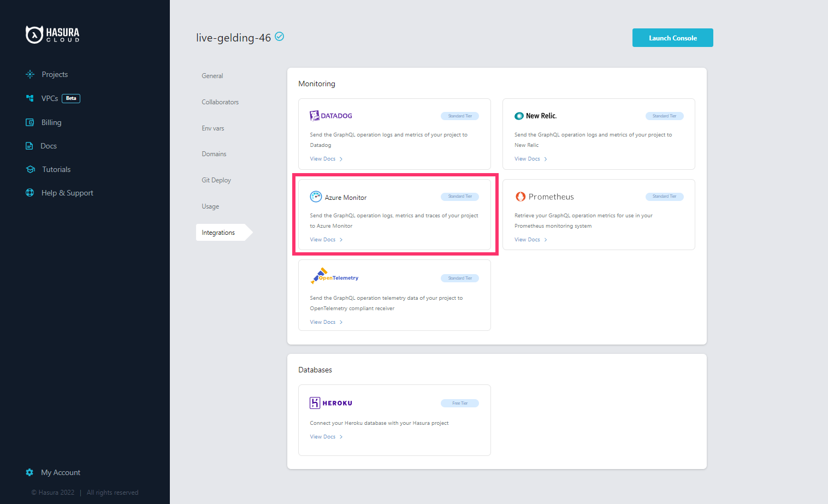Open Azure Monitor View Docs link

pyautogui.click(x=322, y=239)
